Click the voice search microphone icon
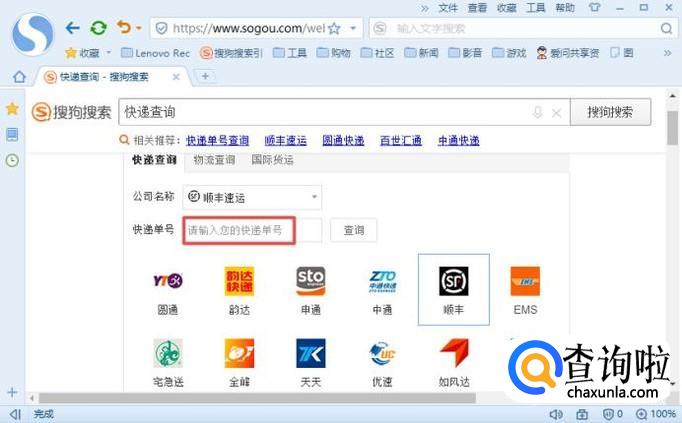This screenshot has height=423, width=682. coord(538,113)
